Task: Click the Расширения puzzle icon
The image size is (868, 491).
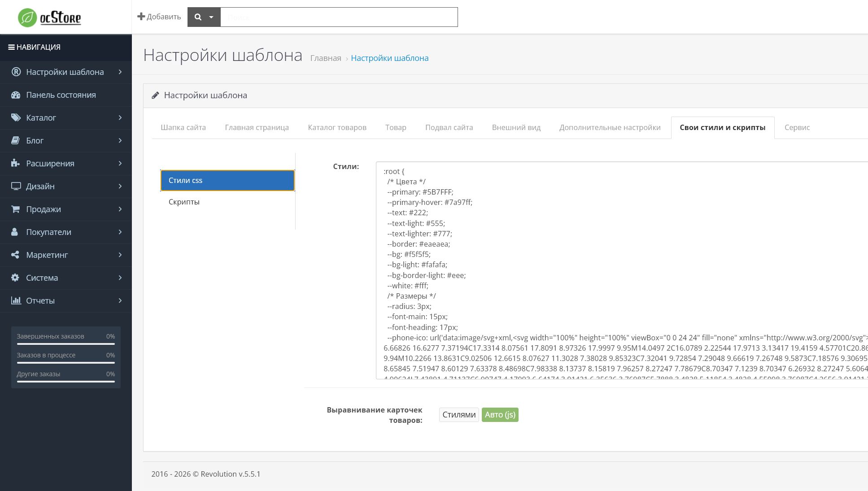Action: (15, 163)
